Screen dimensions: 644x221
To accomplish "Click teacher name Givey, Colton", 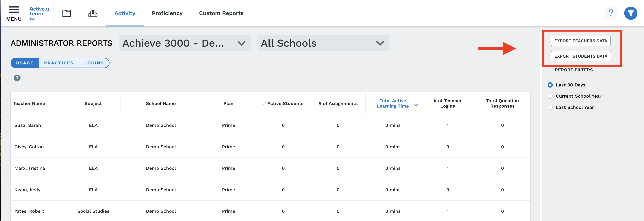I will pyautogui.click(x=29, y=147).
